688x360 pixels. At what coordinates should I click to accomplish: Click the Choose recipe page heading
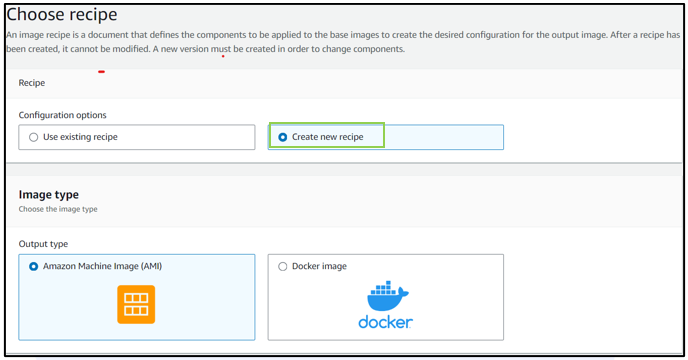[x=62, y=14]
